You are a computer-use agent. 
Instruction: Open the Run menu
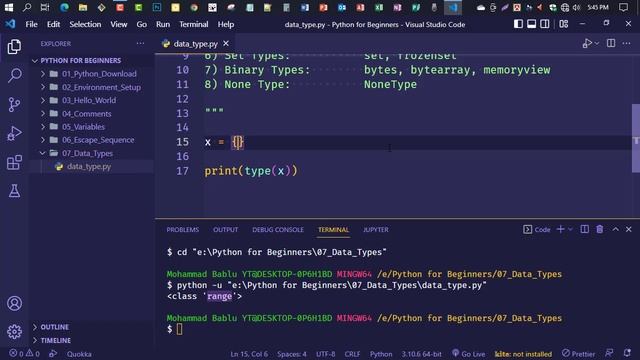(163, 24)
